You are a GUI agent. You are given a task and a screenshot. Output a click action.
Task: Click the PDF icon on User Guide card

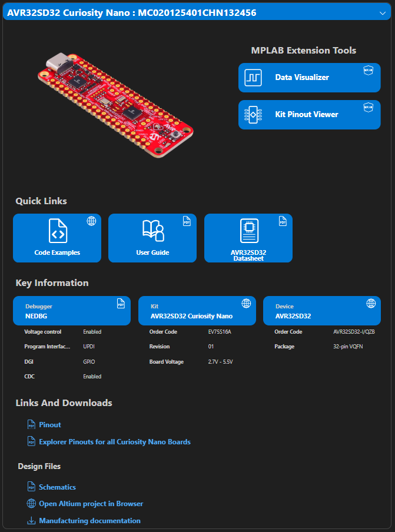point(187,221)
